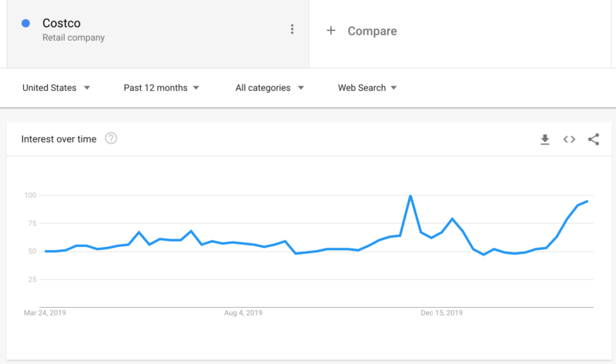The image size is (616, 364).
Task: Expand the United States region dropdown
Action: 56,88
